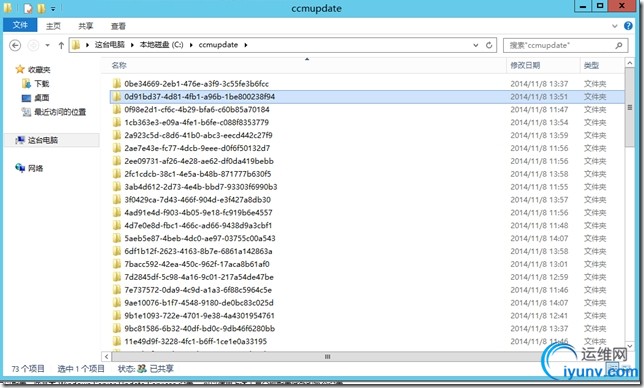Select folder 0be34669-2eb1-476e-a3f9-3c55fe3b6fcc
Screen dimensions: 644x388
pyautogui.click(x=196, y=84)
